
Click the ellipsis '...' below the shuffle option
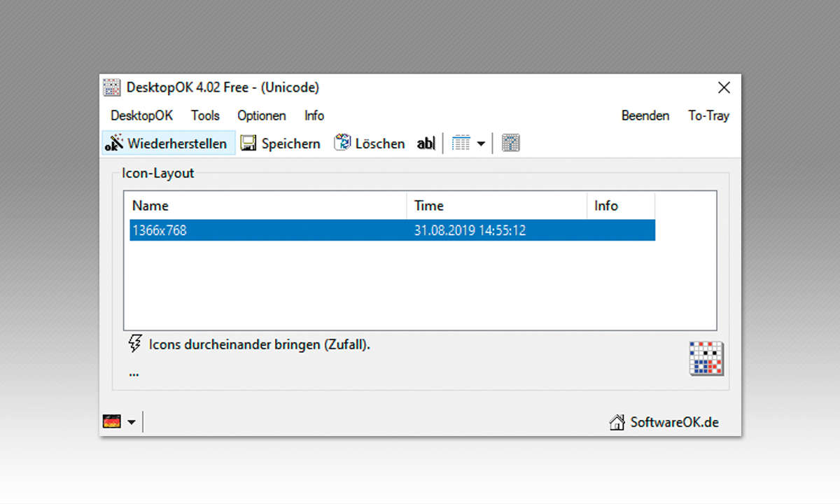pos(134,373)
